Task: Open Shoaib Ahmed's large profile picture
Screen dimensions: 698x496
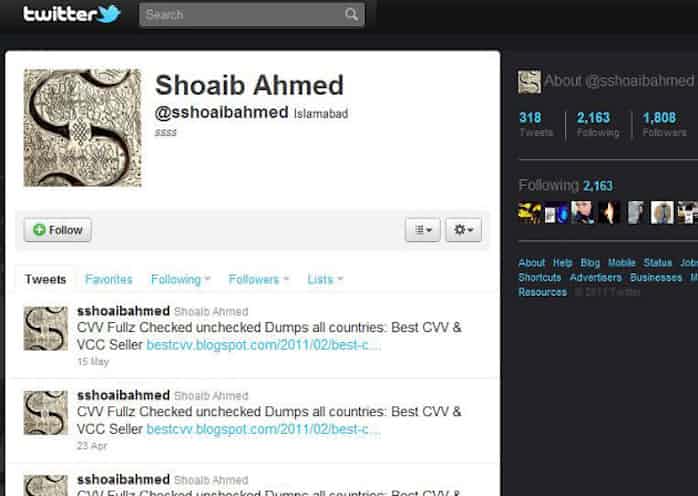Action: click(83, 128)
